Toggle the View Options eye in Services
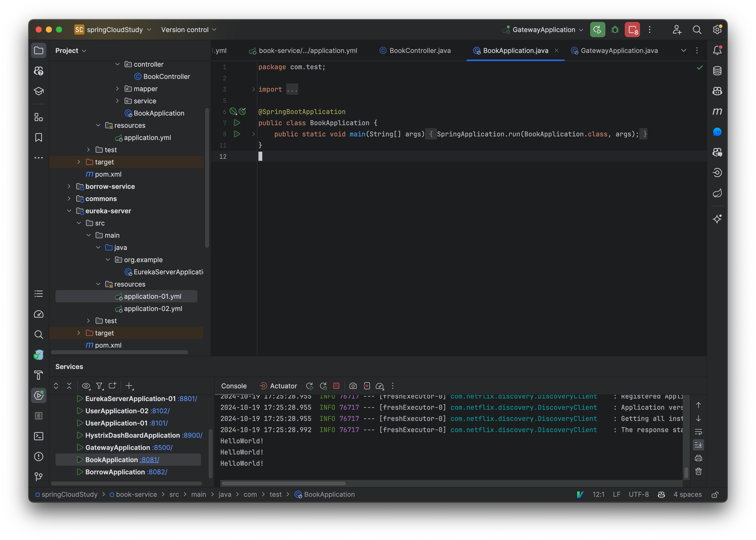This screenshot has width=756, height=540. pyautogui.click(x=86, y=386)
